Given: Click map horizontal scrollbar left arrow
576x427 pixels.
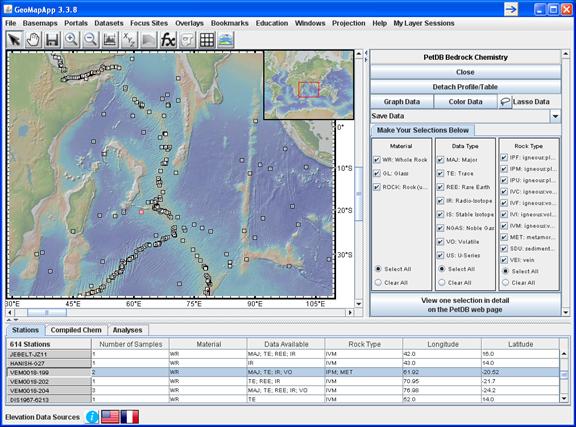Looking at the screenshot, I should tap(10, 313).
